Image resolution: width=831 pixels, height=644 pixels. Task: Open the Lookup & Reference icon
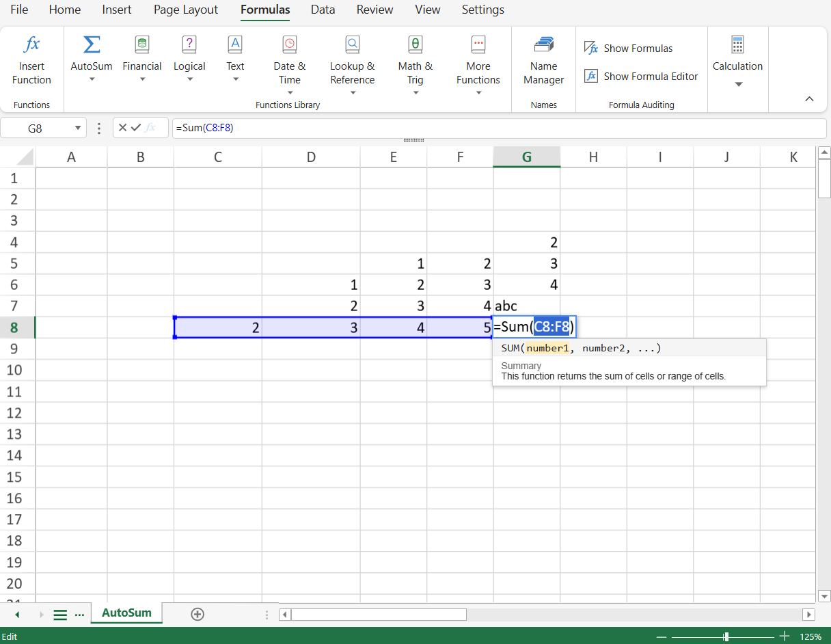coord(352,45)
